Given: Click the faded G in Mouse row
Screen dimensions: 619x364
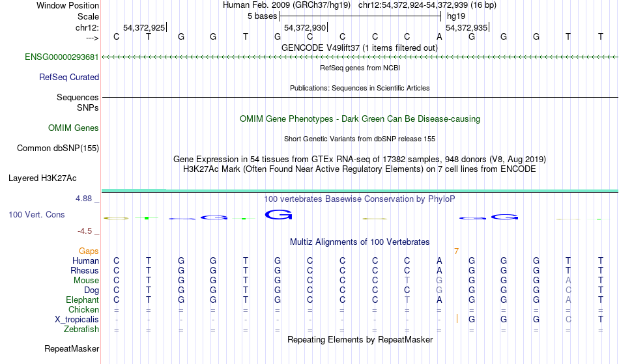Looking at the screenshot, I should 439,281.
